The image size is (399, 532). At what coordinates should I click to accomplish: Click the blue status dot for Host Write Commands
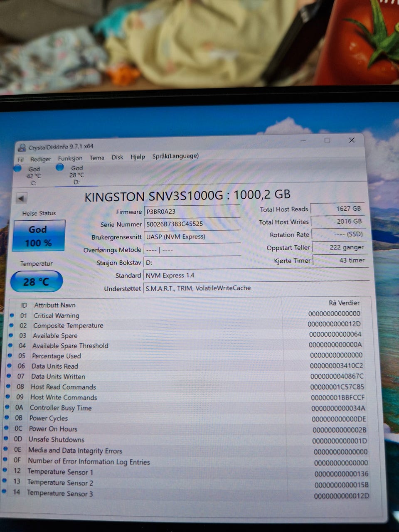8,397
